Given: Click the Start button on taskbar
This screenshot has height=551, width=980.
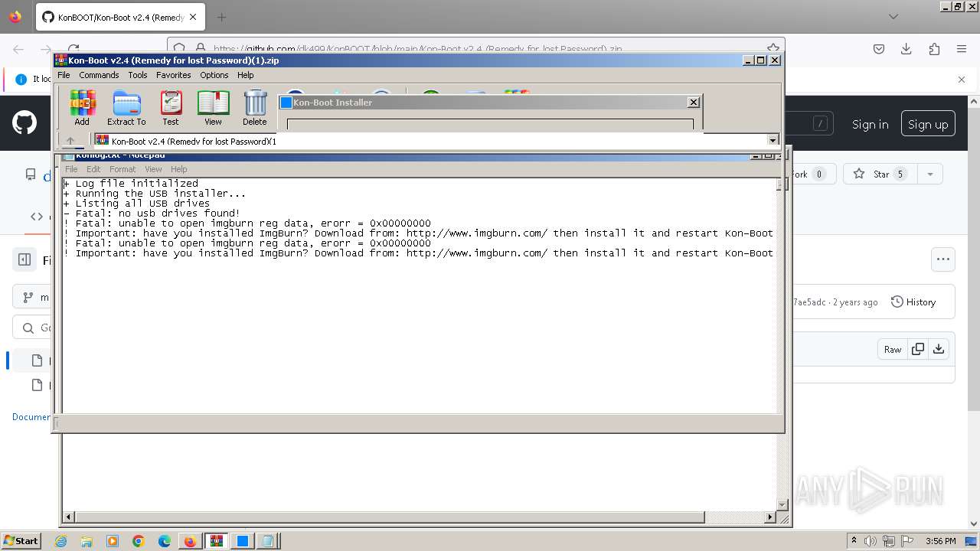Looking at the screenshot, I should [x=21, y=540].
